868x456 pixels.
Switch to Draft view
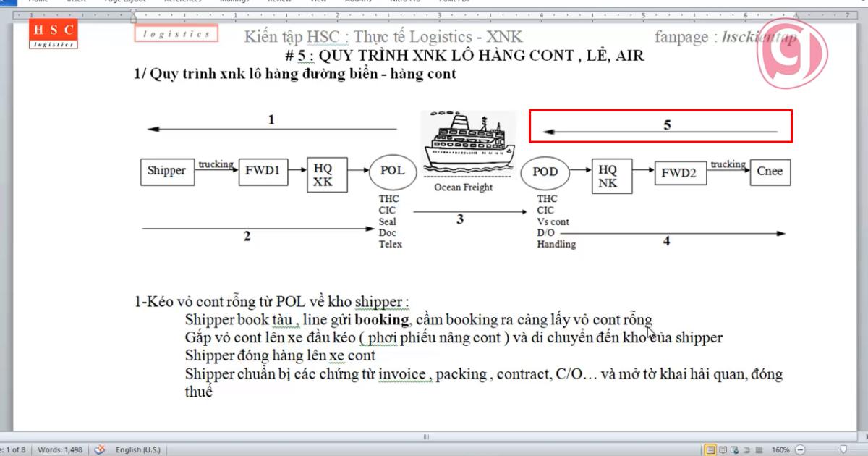tap(757, 449)
